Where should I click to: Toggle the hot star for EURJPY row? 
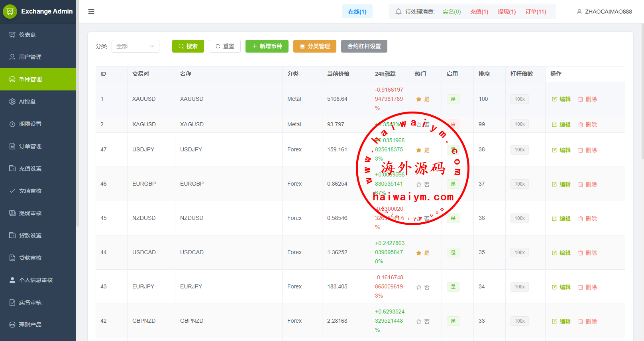(x=419, y=287)
